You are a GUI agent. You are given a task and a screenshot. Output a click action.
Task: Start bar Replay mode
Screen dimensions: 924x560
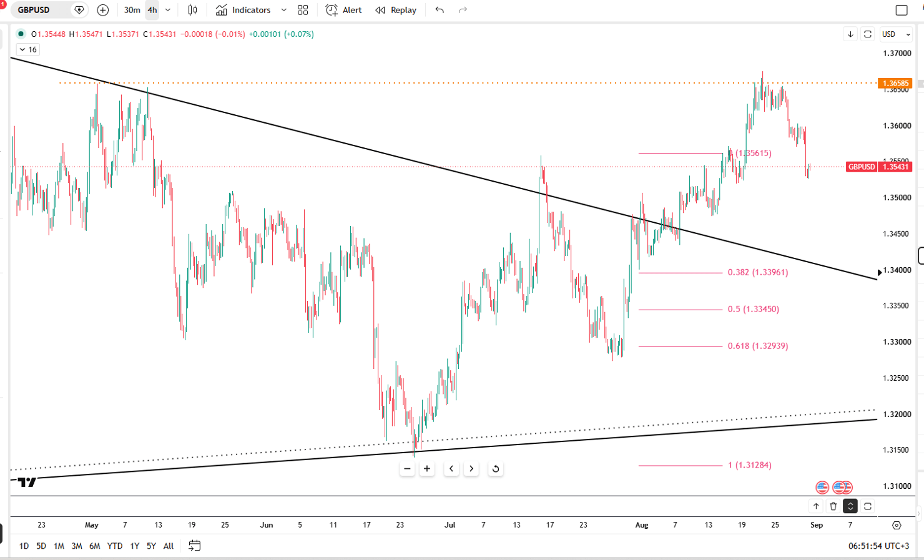[396, 10]
